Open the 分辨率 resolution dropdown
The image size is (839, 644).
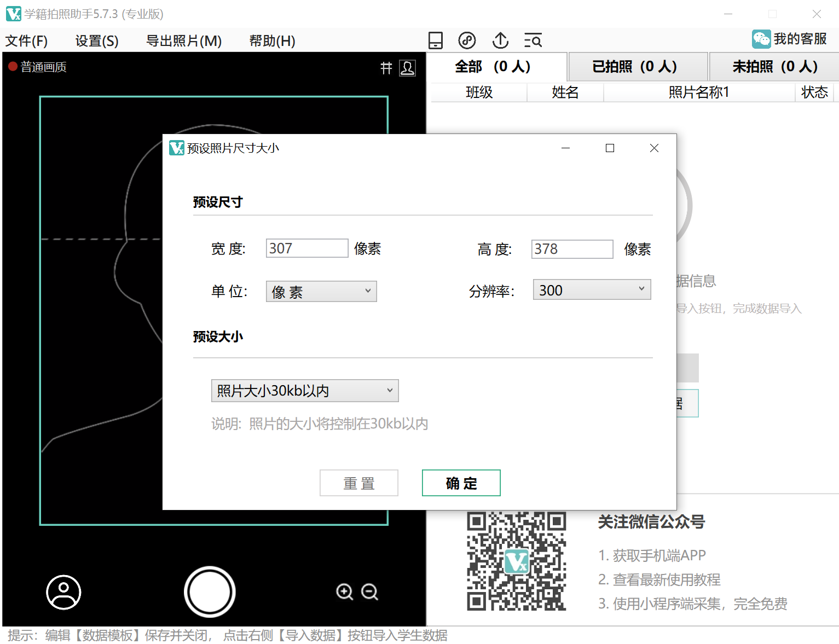pos(591,289)
